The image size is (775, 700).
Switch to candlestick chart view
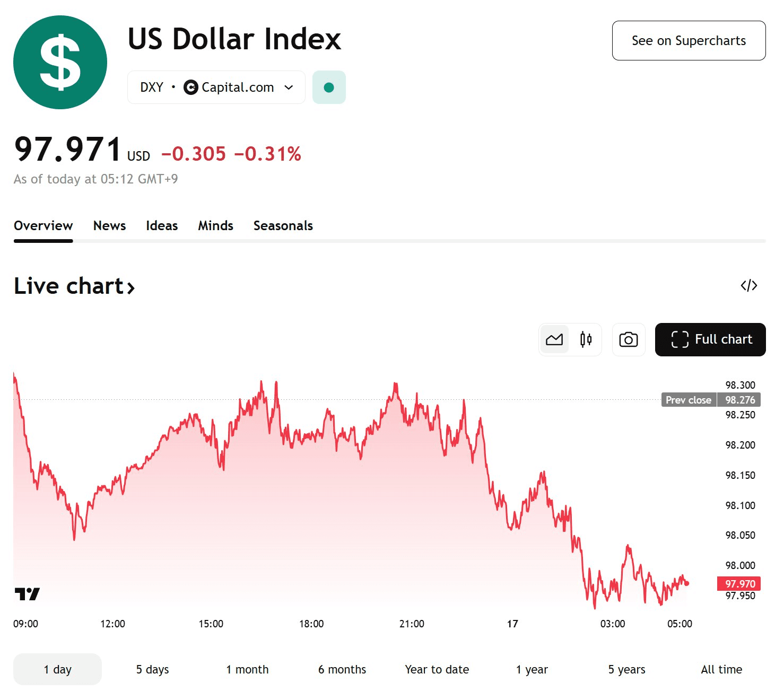(586, 339)
